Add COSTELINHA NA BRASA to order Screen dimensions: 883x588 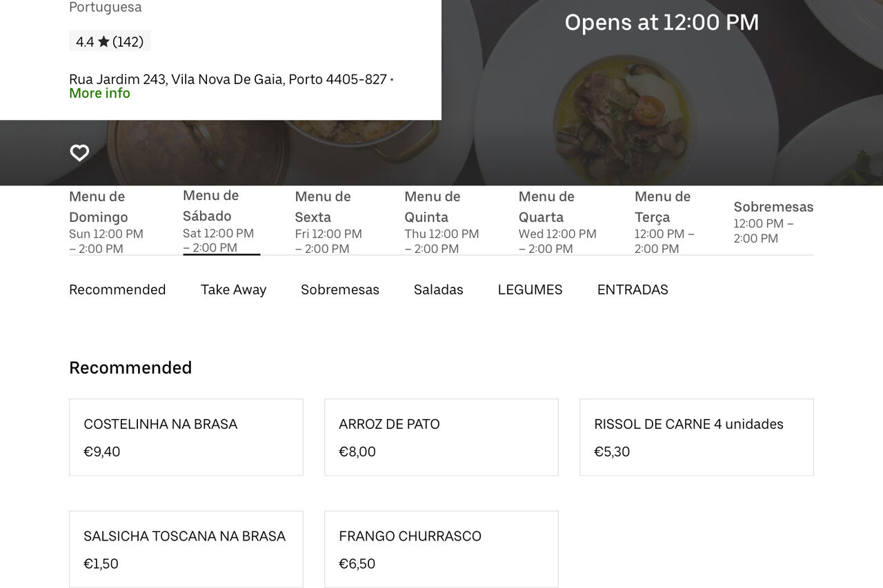pos(186,436)
